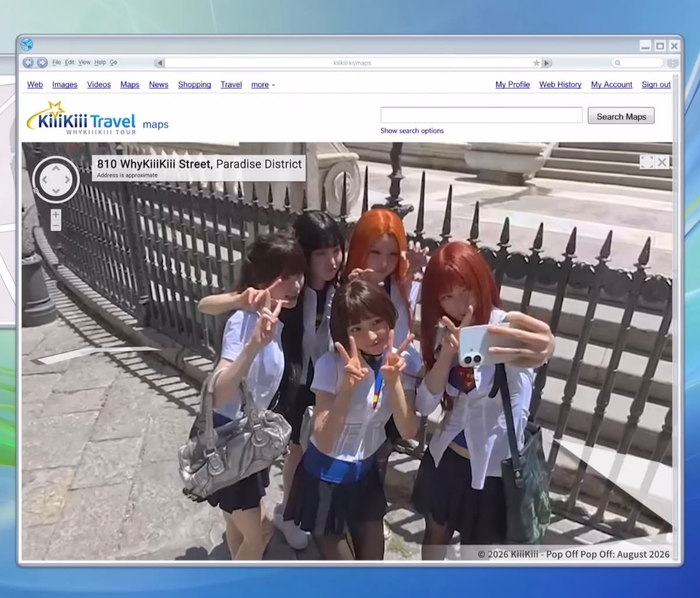This screenshot has width=700, height=598.
Task: Open the Help menu
Action: click(x=100, y=62)
